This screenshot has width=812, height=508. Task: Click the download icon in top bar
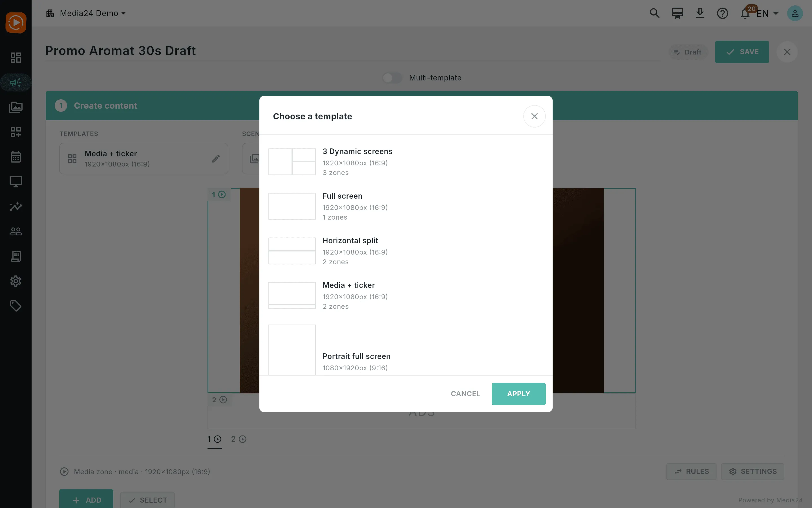click(x=700, y=13)
